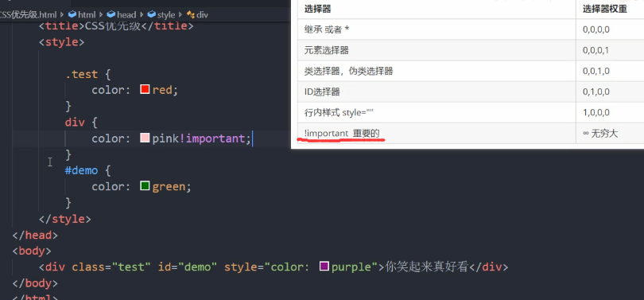Select the head breadcrumb segment
Viewport: 644px width, 300px height.
tap(126, 15)
